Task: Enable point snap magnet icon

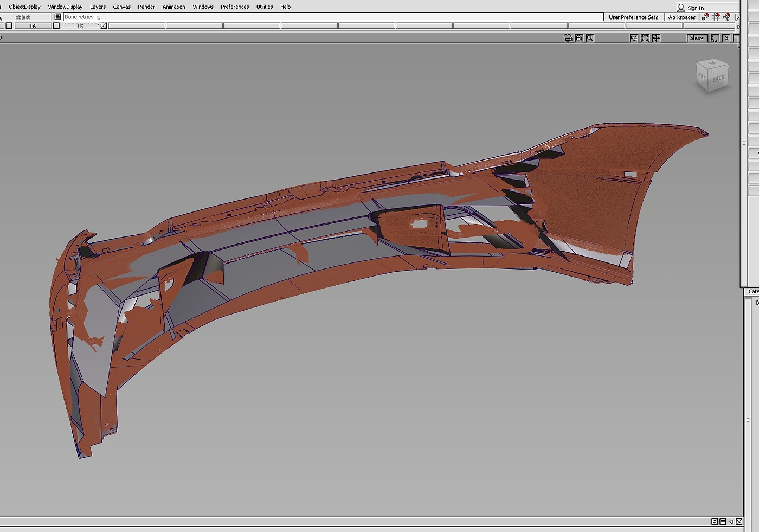Action: click(705, 17)
